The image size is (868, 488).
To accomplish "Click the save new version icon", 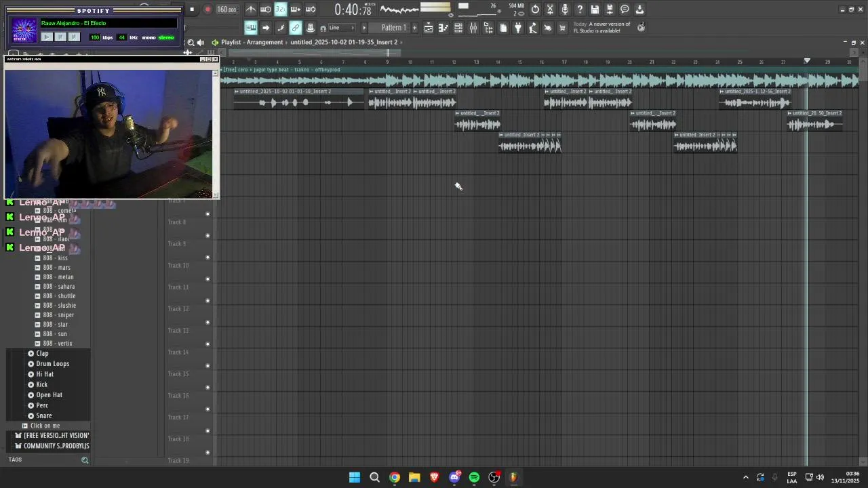I will (x=610, y=9).
